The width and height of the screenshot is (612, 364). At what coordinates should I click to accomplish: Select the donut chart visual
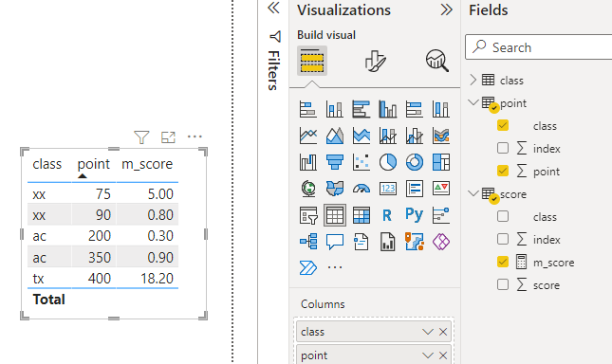(414, 162)
